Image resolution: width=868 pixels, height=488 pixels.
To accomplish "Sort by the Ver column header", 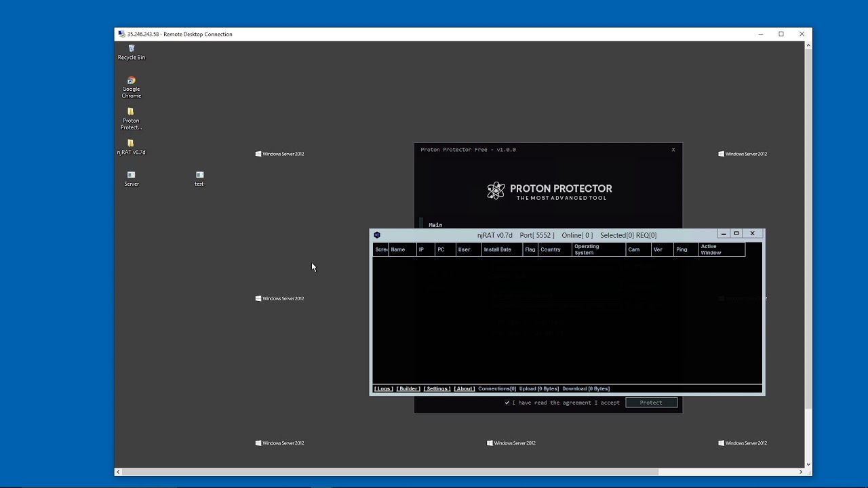I will pyautogui.click(x=663, y=249).
